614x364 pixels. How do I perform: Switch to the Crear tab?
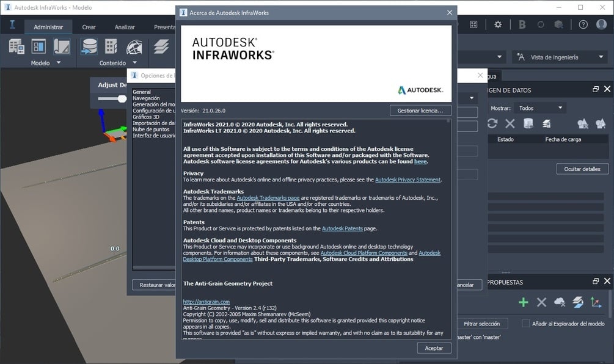point(89,27)
